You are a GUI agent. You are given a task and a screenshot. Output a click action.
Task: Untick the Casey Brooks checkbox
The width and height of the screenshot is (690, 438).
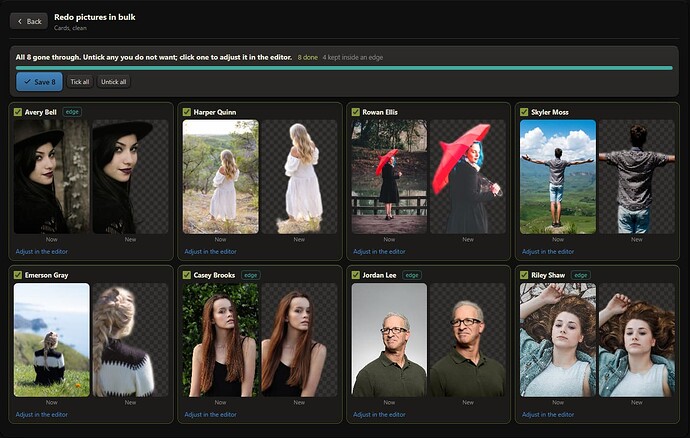pos(187,275)
